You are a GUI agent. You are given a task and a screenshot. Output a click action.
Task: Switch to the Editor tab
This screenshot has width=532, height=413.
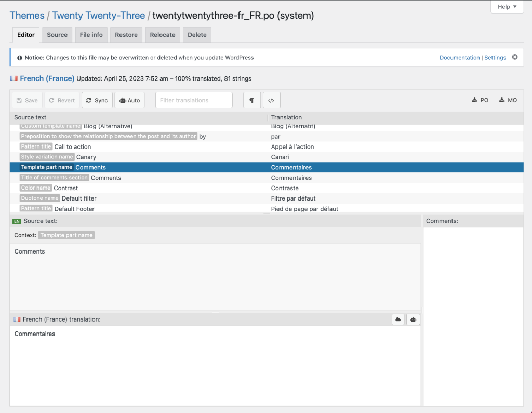(26, 35)
